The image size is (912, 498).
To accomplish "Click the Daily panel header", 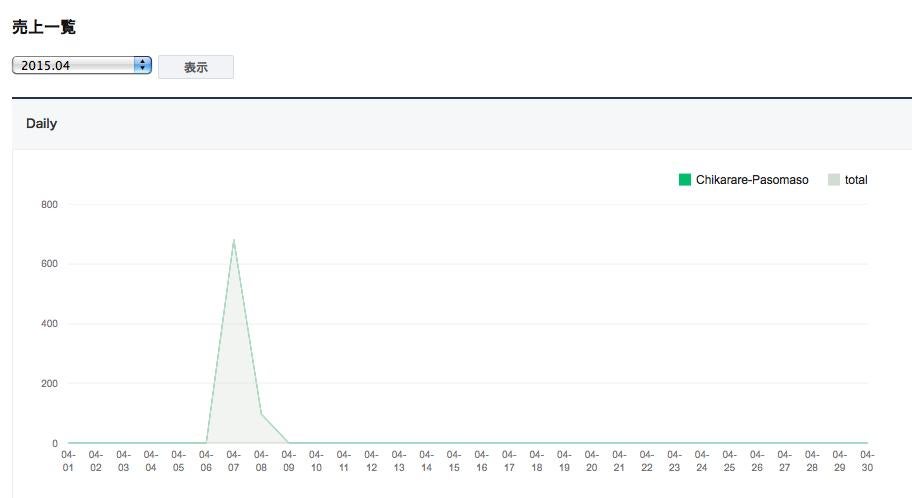I will tap(462, 123).
